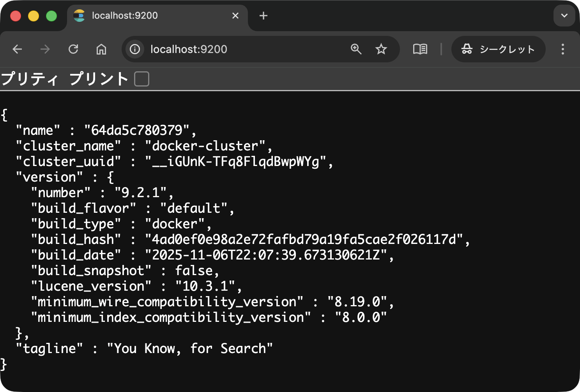
Task: Click the Elasticsearch favicon on the tab
Action: click(79, 16)
